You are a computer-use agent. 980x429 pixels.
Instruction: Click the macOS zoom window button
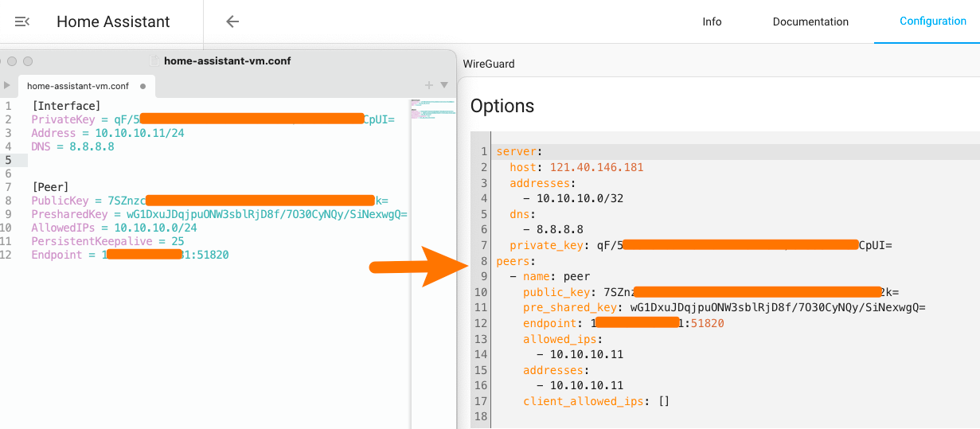(28, 61)
